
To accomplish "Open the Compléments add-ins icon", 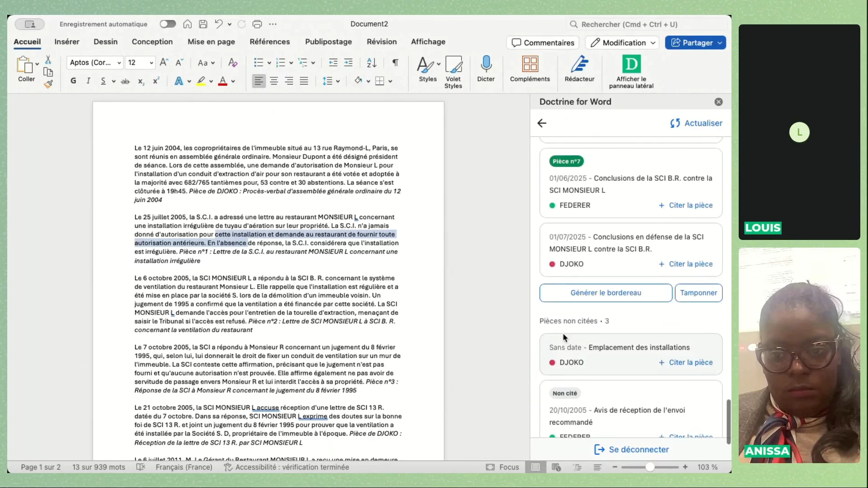I will 530,65.
